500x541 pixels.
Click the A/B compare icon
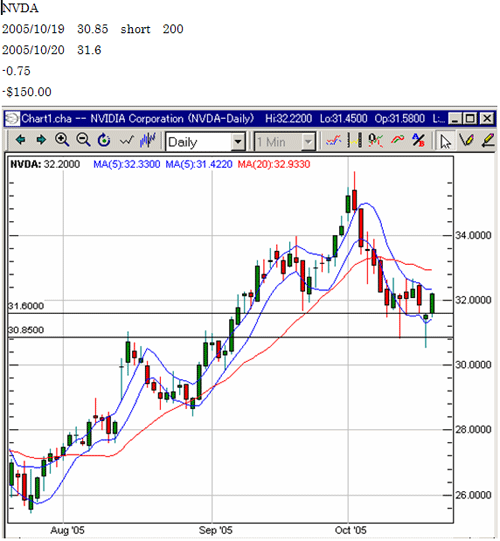(418, 140)
